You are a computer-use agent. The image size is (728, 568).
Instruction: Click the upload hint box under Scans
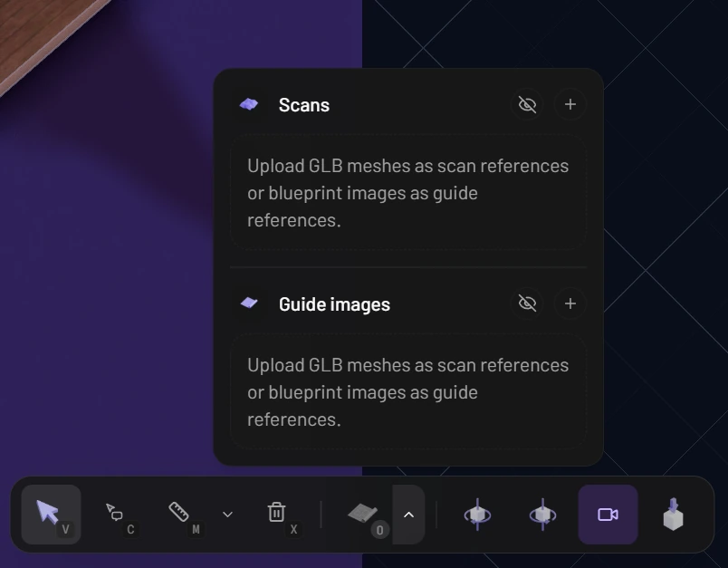[408, 192]
